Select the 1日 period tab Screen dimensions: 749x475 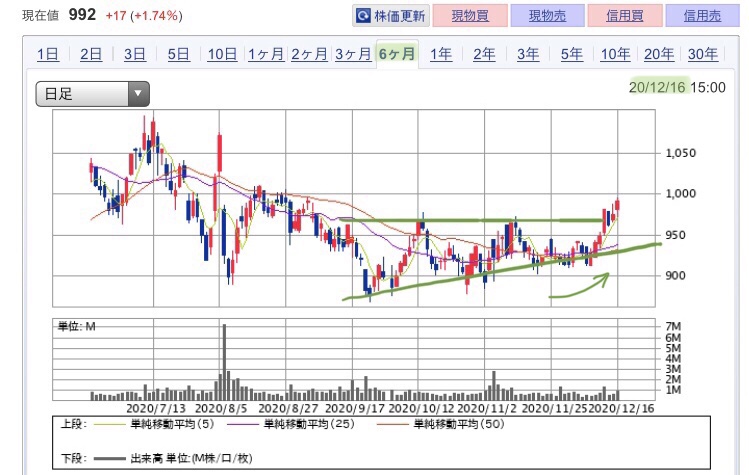tap(47, 55)
